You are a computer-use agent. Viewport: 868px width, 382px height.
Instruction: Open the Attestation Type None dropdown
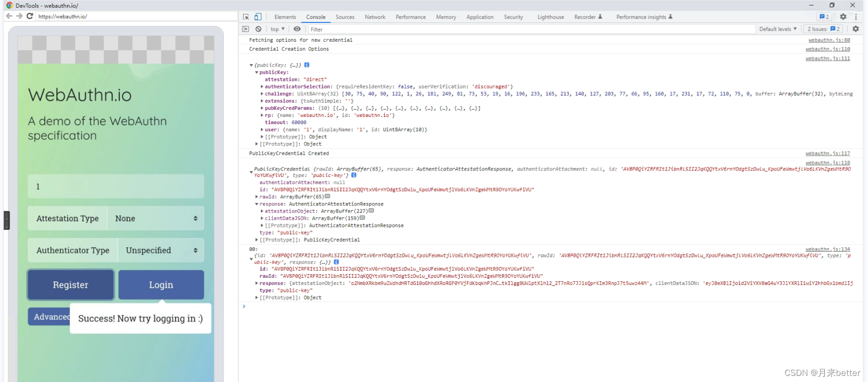(x=156, y=218)
